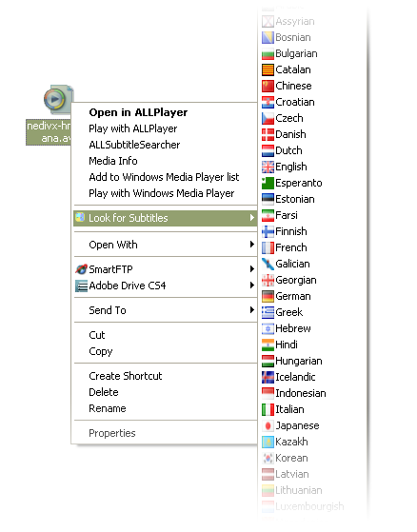Click the English flag icon
This screenshot has height=532, width=417.
click(x=268, y=167)
